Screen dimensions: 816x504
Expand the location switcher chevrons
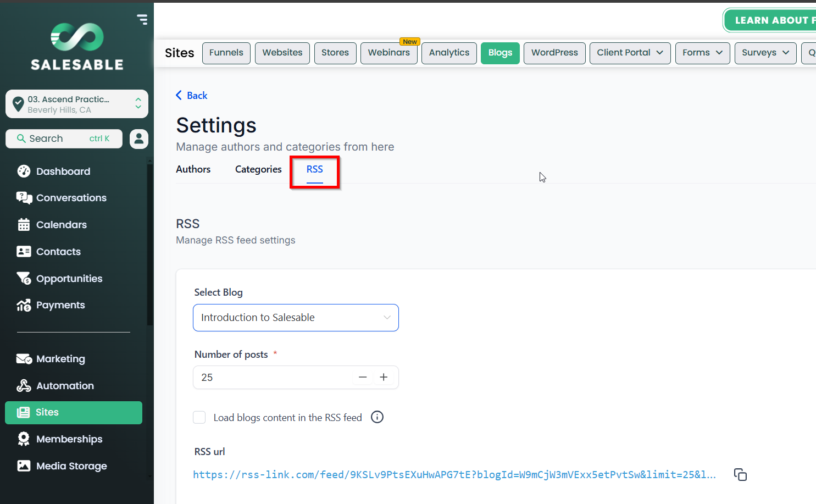pyautogui.click(x=138, y=103)
